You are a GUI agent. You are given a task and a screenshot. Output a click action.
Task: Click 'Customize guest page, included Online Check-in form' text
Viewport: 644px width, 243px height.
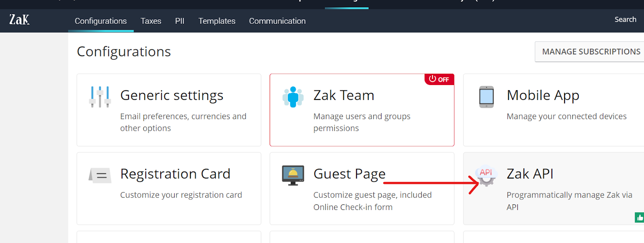[x=372, y=201]
